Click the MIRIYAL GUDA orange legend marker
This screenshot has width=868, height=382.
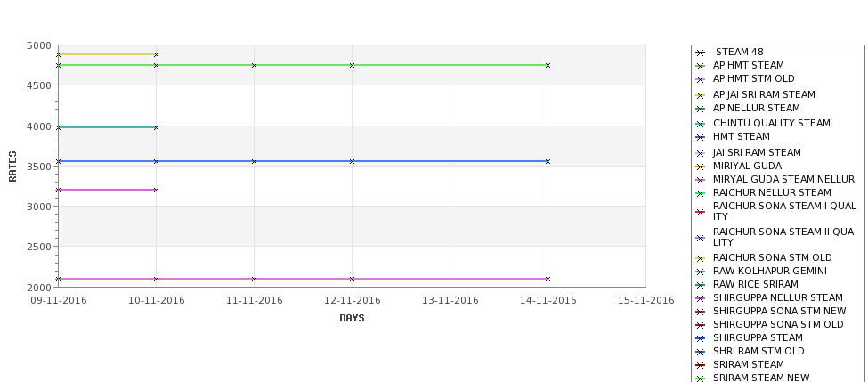click(x=701, y=167)
